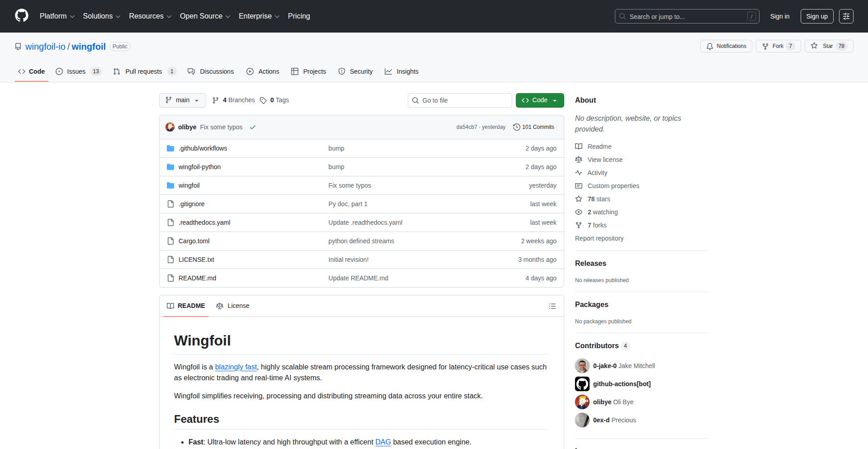Select the repository watch eye icon

coord(579,212)
